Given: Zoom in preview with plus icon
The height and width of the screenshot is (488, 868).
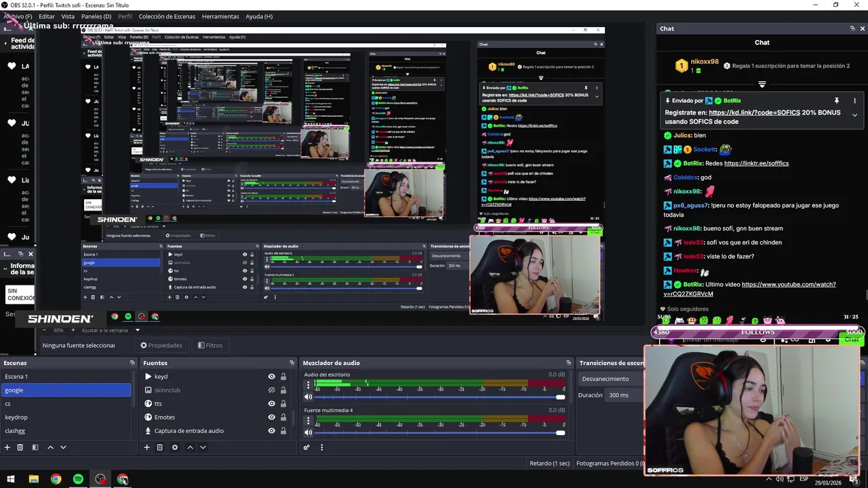Looking at the screenshot, I should pos(73,330).
